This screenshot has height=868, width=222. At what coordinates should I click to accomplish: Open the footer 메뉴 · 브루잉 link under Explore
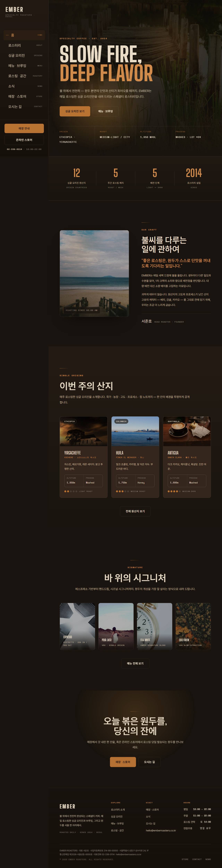[x=118, y=824]
